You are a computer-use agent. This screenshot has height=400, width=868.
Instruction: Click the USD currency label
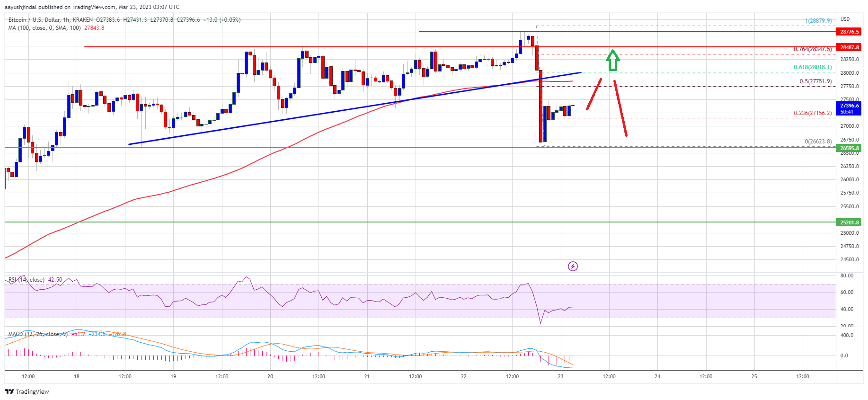click(845, 19)
